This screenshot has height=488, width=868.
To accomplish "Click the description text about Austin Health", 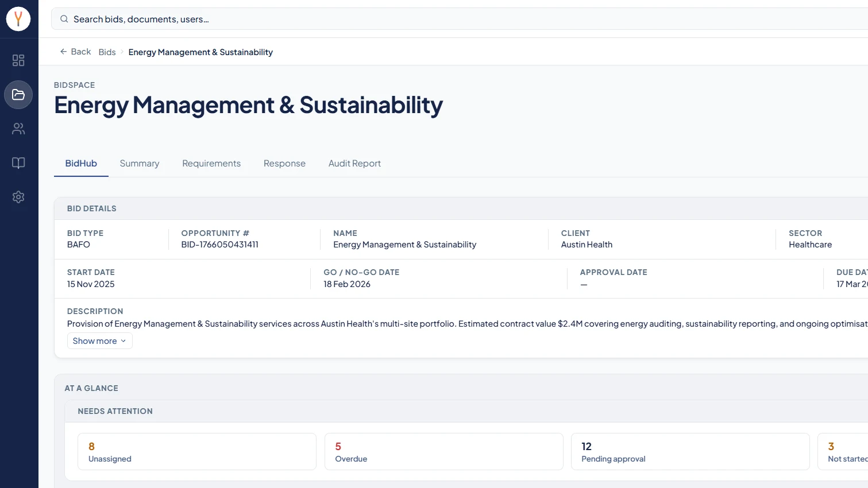I will [467, 324].
